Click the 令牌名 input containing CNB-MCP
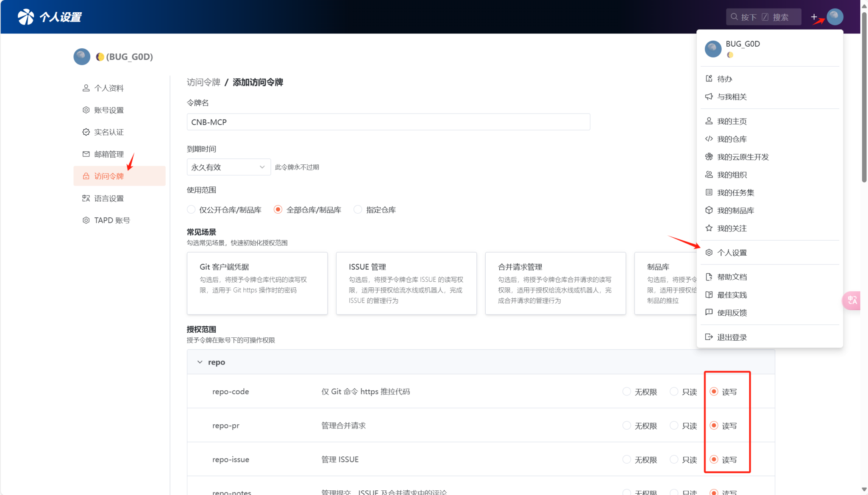Viewport: 868px width, 495px height. click(x=388, y=122)
